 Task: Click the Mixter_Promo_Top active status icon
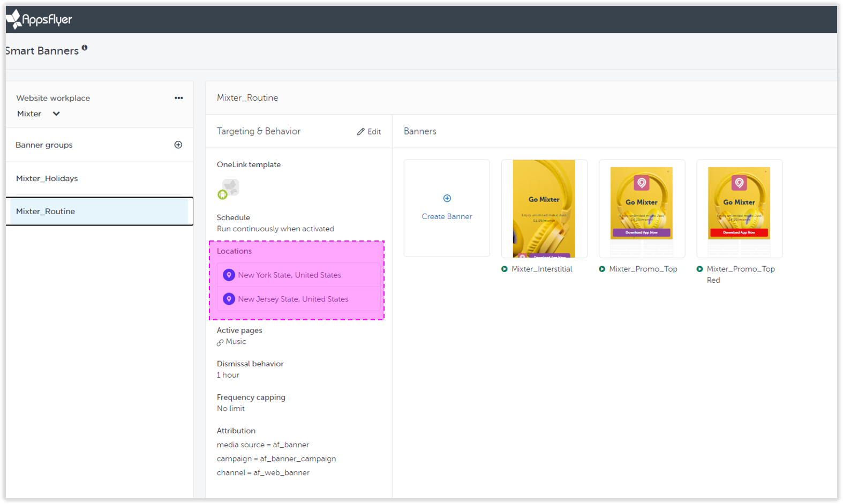point(602,269)
